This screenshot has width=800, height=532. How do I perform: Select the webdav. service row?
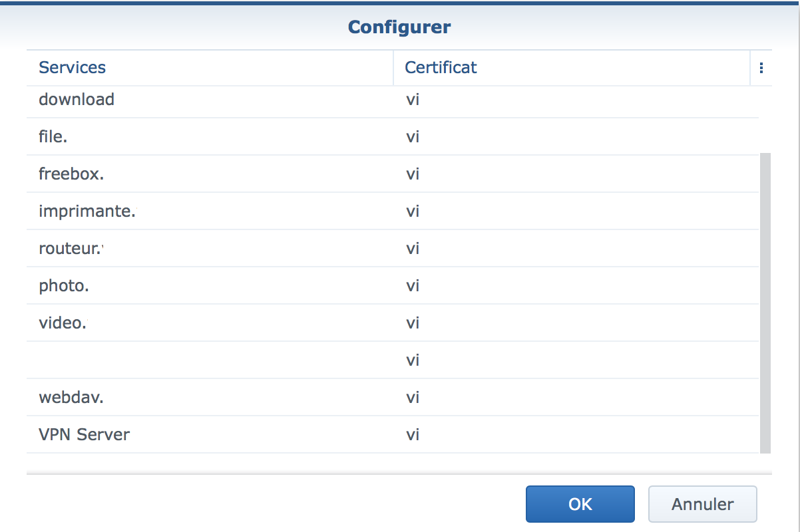pyautogui.click(x=393, y=398)
